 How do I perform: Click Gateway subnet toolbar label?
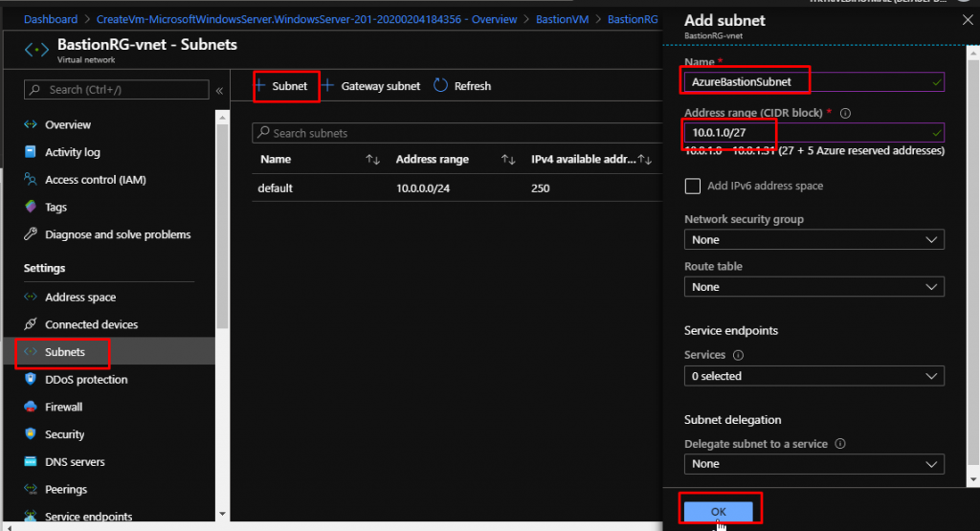[x=381, y=86]
